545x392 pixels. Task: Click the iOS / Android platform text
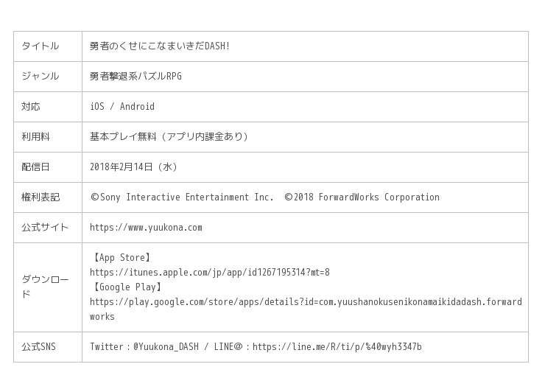coord(122,107)
